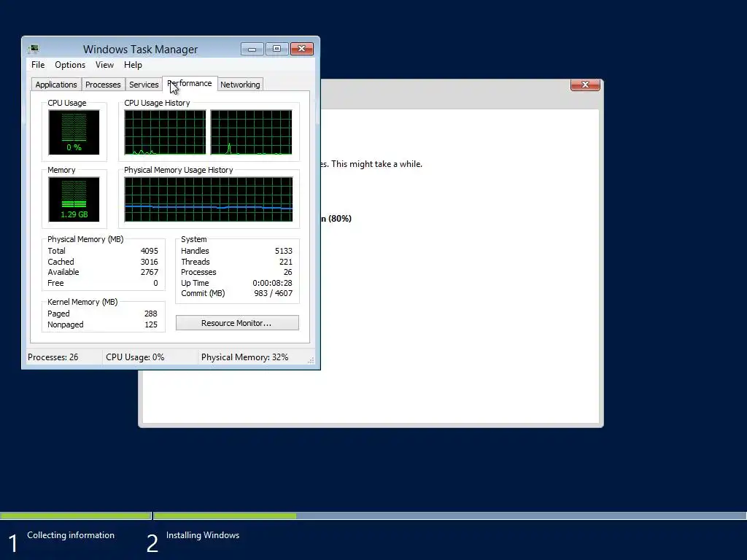The width and height of the screenshot is (747, 560).
Task: Click the (80%) progress text in Setup
Action: click(340, 219)
